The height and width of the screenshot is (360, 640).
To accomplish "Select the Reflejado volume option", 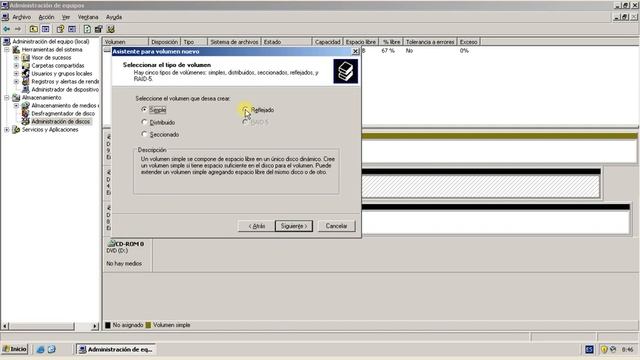I will [245, 109].
